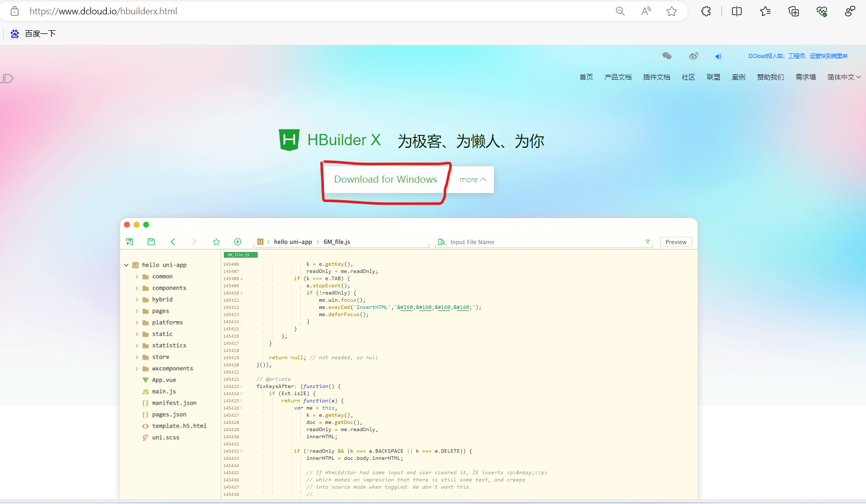The width and height of the screenshot is (866, 504).
Task: Click the file search icon beside Input File Name
Action: coord(441,242)
